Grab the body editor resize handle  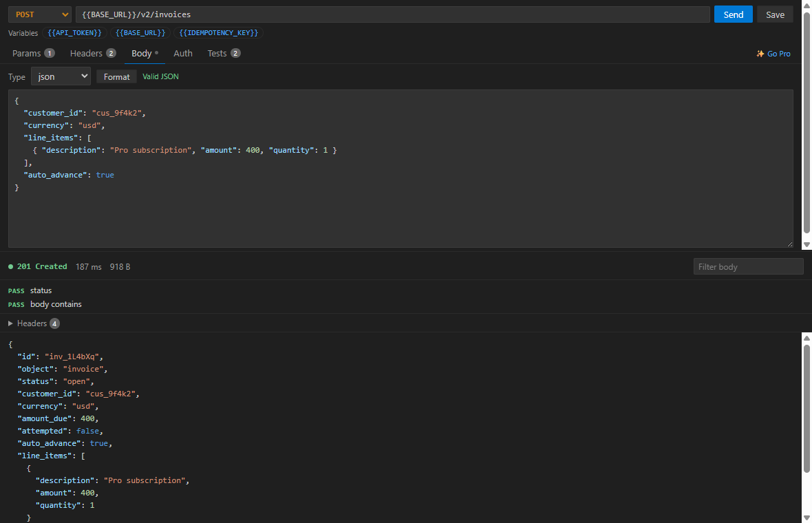point(790,244)
